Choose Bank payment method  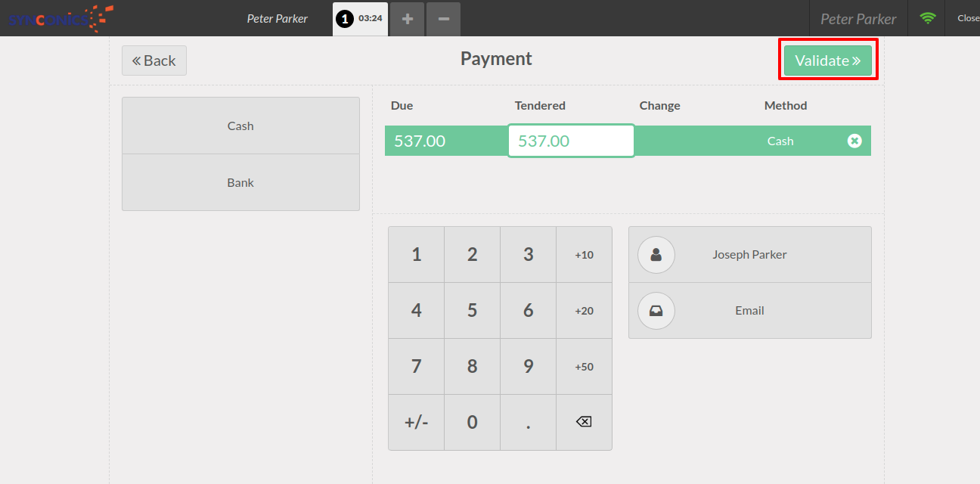click(240, 182)
